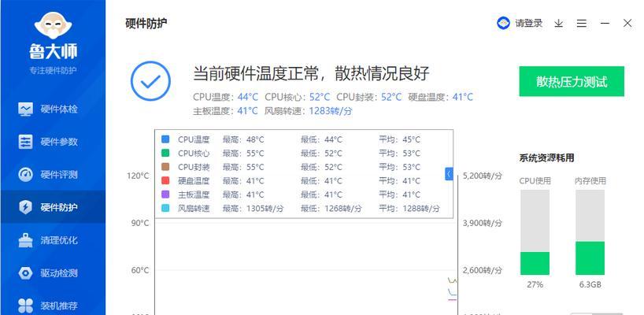This screenshot has width=644, height=315.
Task: Click 硬盘温度 41°C reading in summary
Action: 441,98
